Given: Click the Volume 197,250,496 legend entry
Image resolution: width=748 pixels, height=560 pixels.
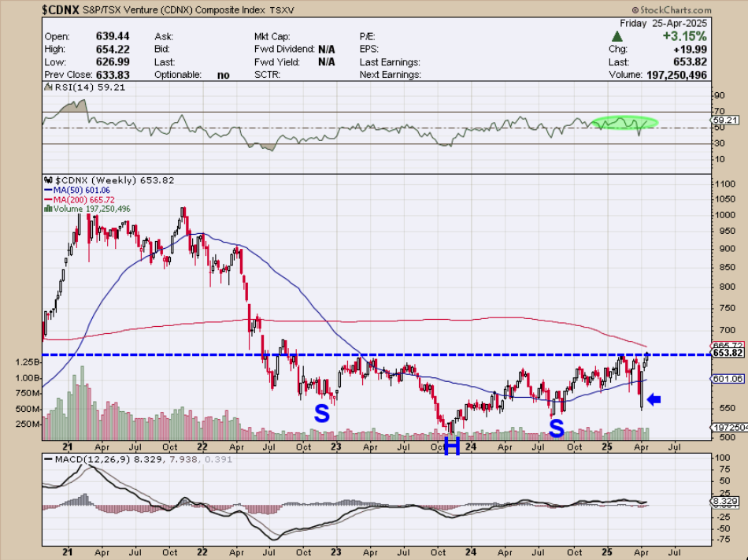Looking at the screenshot, I should (91, 209).
